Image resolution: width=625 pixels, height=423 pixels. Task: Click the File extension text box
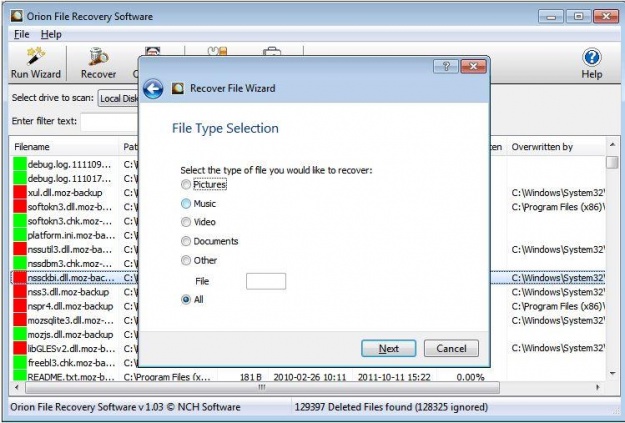pyautogui.click(x=266, y=281)
